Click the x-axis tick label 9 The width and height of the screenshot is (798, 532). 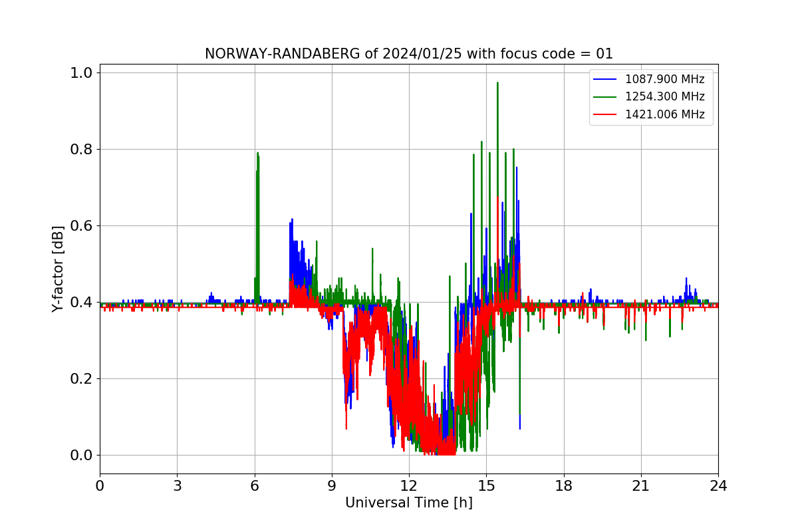point(332,485)
